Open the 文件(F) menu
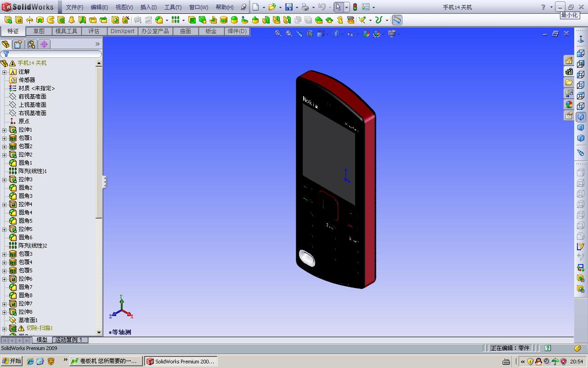Image resolution: width=588 pixels, height=368 pixels. [74, 7]
